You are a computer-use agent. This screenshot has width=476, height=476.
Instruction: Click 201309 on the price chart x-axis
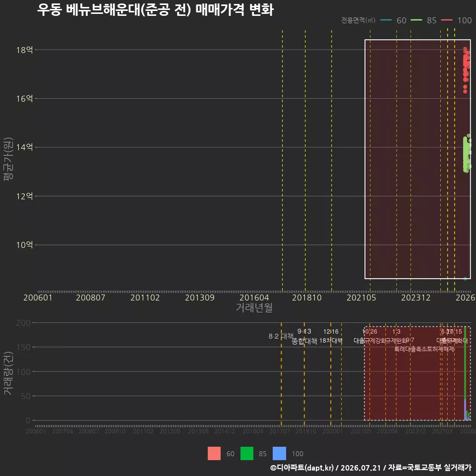click(x=200, y=297)
